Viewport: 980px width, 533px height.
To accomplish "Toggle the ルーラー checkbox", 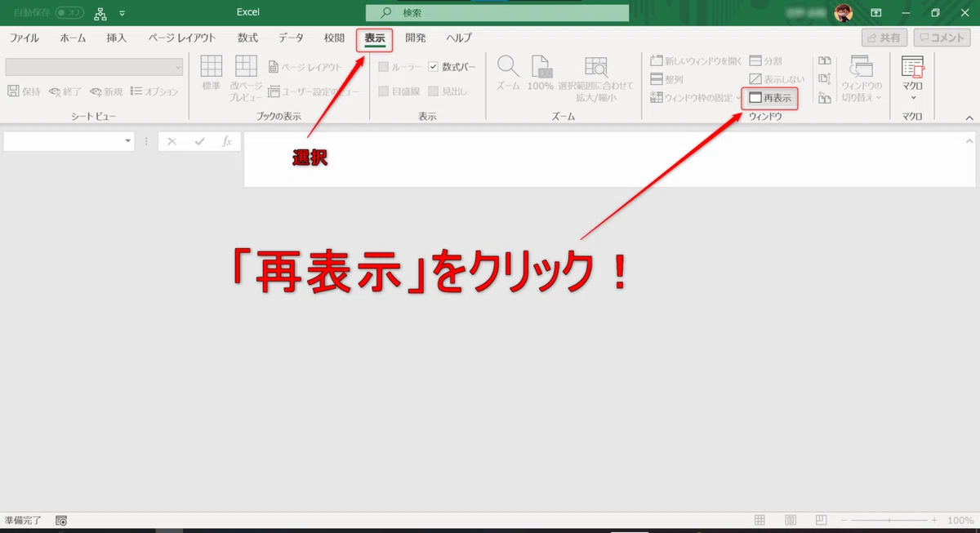I will [384, 67].
